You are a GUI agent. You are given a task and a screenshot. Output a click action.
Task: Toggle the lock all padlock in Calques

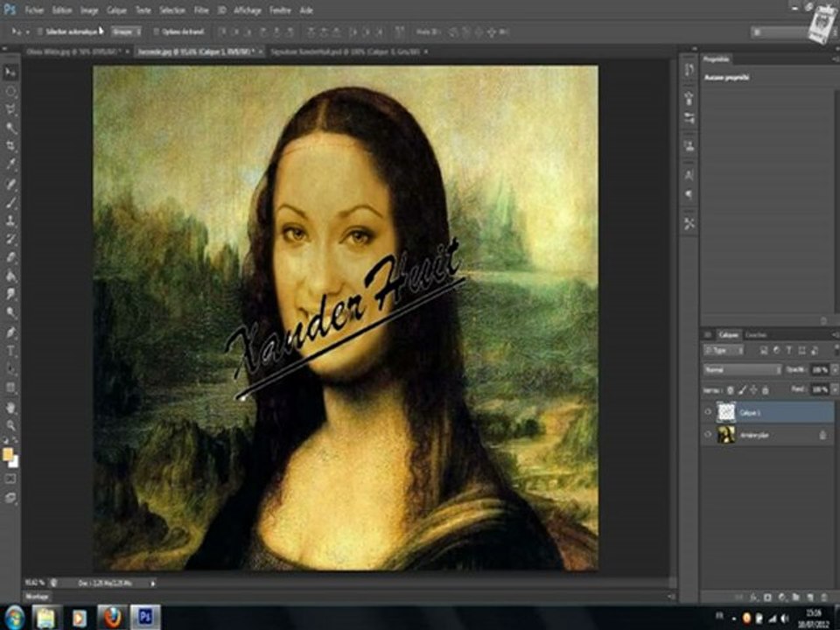766,390
